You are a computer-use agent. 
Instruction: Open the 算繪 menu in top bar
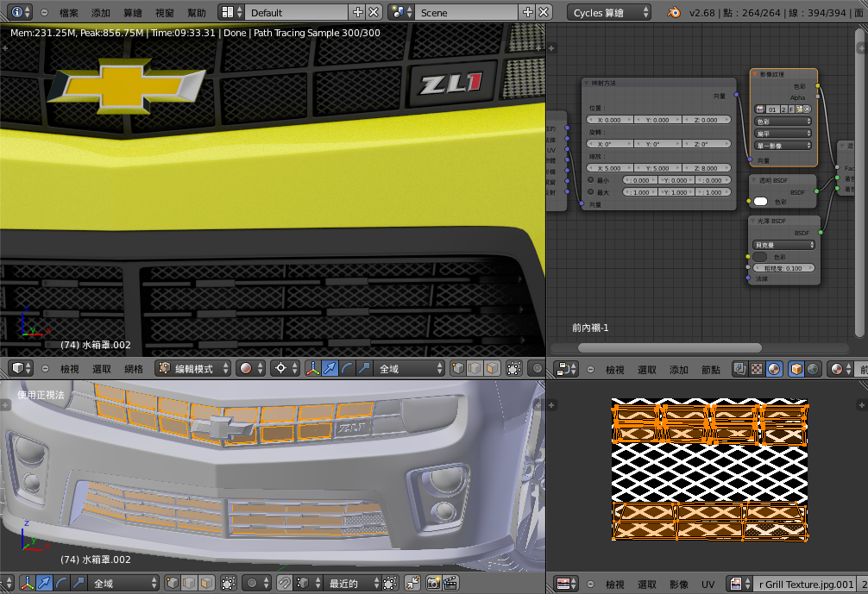[x=133, y=13]
